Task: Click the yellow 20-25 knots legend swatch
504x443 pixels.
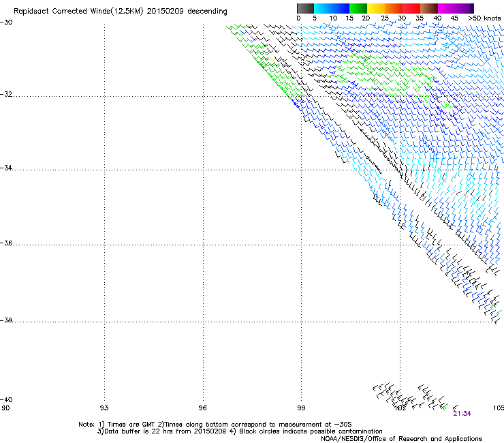Action: (376, 8)
